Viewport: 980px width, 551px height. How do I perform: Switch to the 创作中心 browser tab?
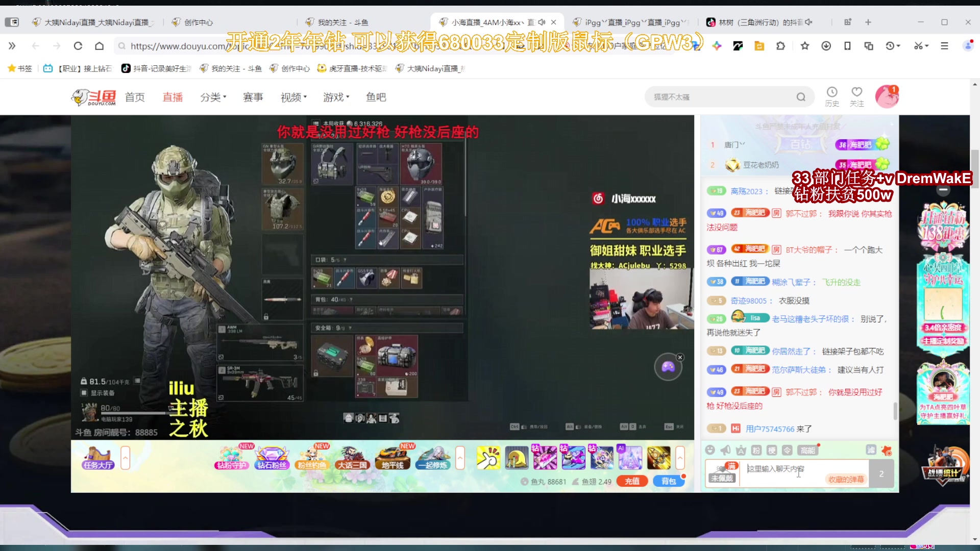point(198,22)
